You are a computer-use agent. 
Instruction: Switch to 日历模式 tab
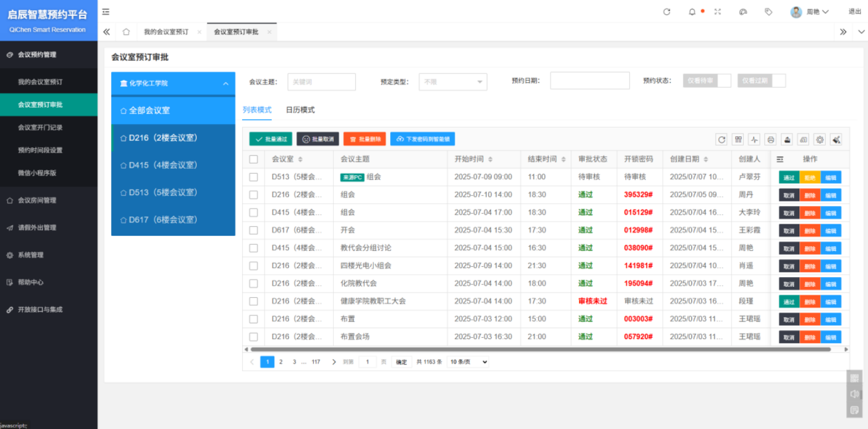point(300,110)
